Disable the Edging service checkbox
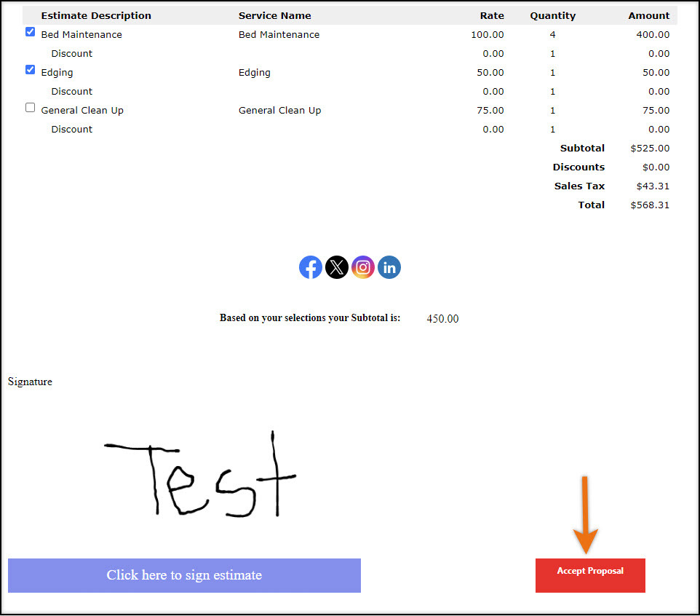The height and width of the screenshot is (616, 700). point(30,69)
